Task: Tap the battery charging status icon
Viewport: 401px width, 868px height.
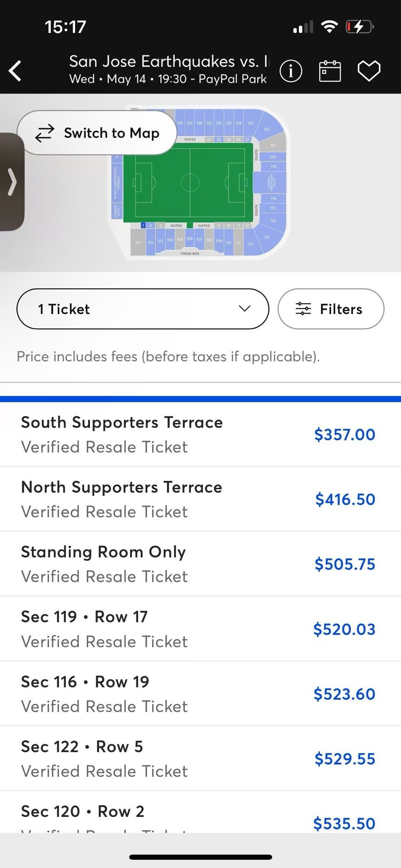Action: pos(359,27)
